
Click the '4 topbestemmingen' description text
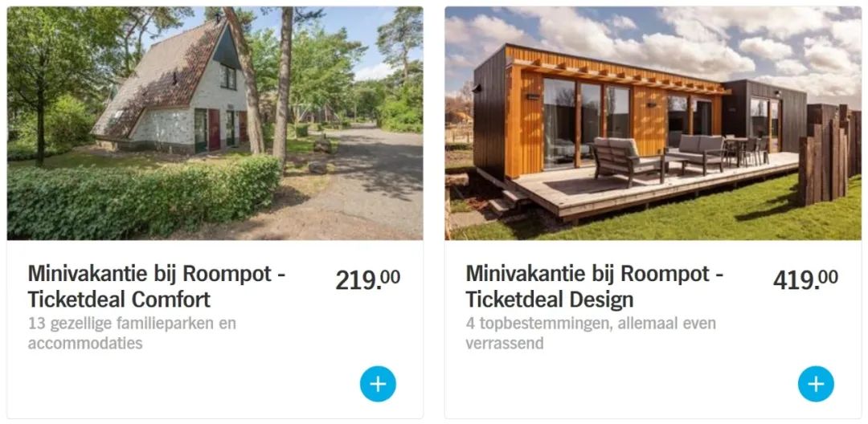point(591,332)
